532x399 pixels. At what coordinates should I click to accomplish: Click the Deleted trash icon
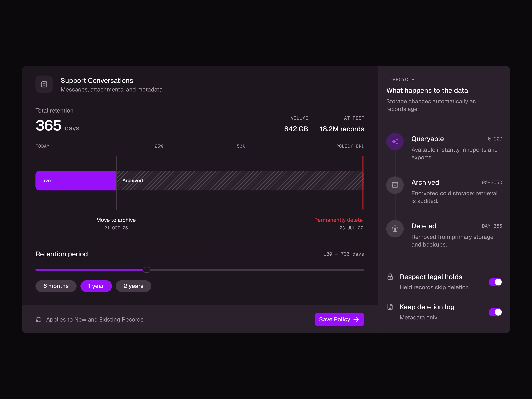[395, 229]
